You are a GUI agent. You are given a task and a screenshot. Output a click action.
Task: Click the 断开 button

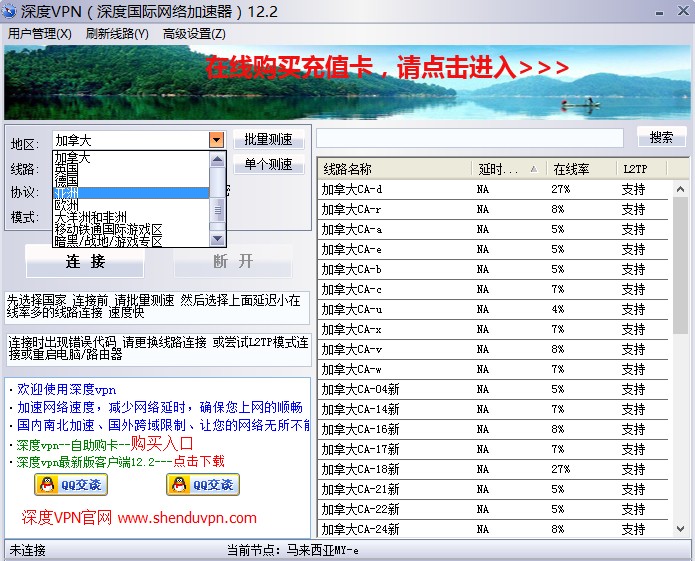(x=233, y=261)
